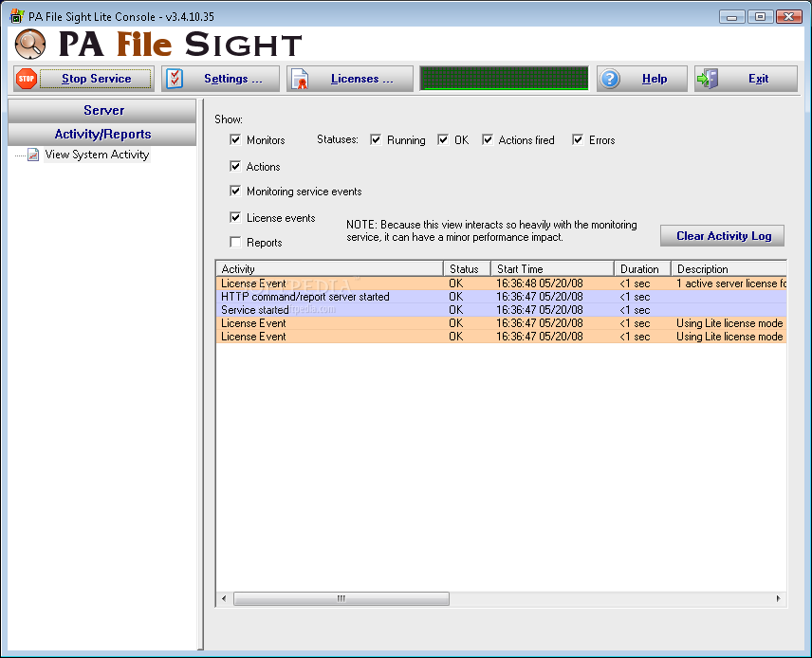The width and height of the screenshot is (812, 658).
Task: Enable the Reports checkbox
Action: 235,243
